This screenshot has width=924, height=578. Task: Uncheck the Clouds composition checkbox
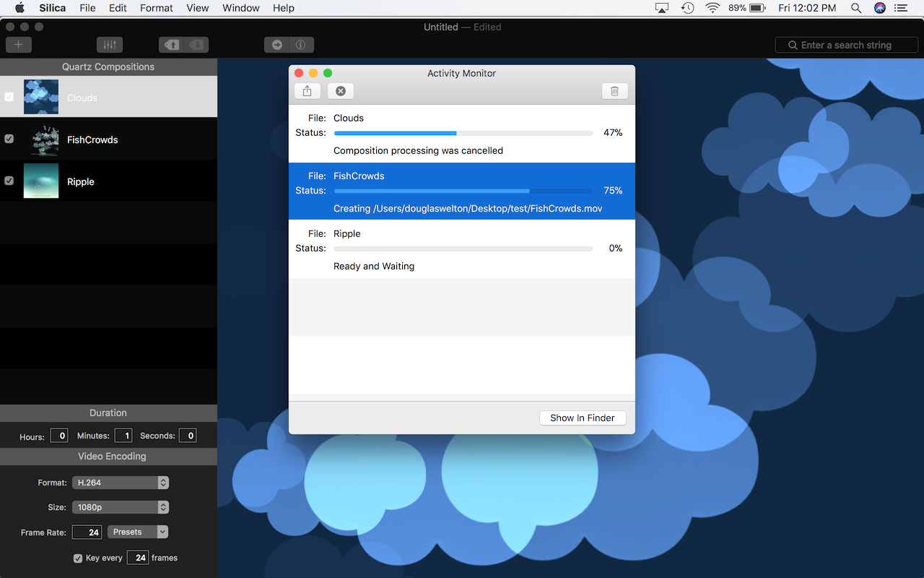[x=9, y=97]
